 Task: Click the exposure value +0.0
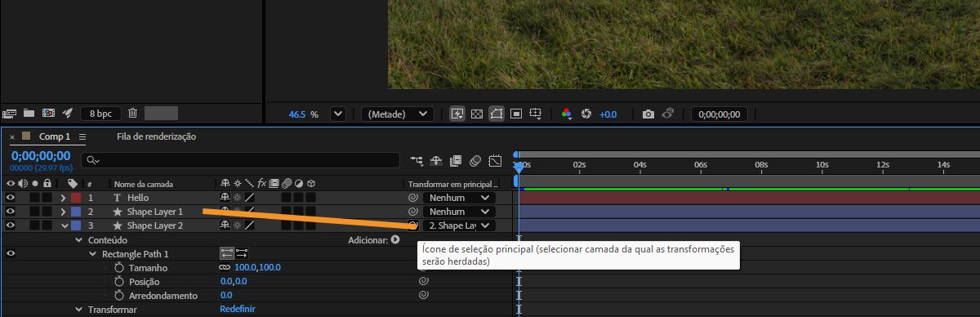(x=608, y=114)
